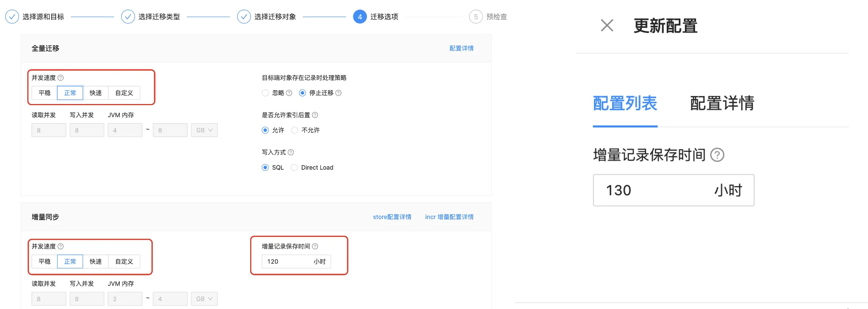The width and height of the screenshot is (868, 309).
Task: Set incremental sync speed to 正常
Action: [70, 262]
